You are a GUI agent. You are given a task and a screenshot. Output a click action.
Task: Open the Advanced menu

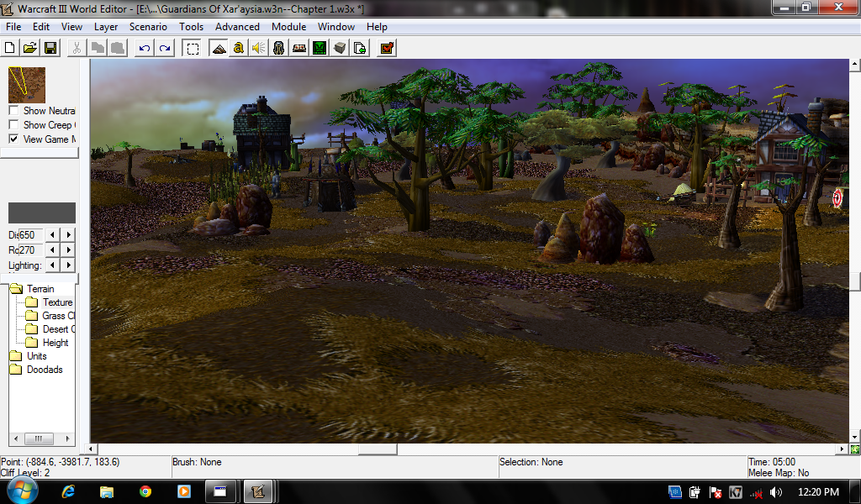tap(237, 27)
